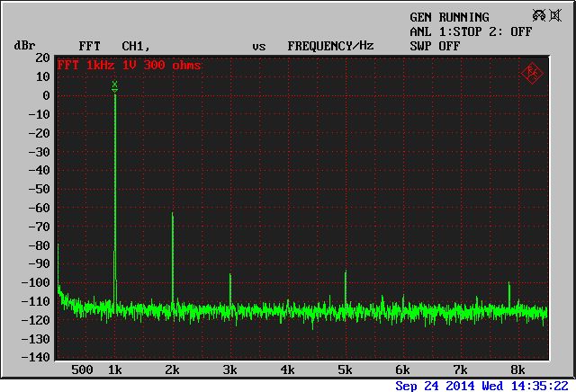Click the 6k frequency axis label

[402, 370]
